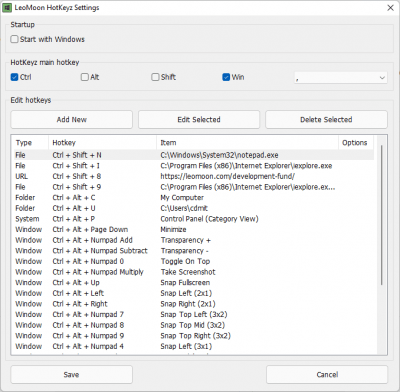Close the HotKeyz Settings window
Screen dimensions: 400x392
point(390,8)
